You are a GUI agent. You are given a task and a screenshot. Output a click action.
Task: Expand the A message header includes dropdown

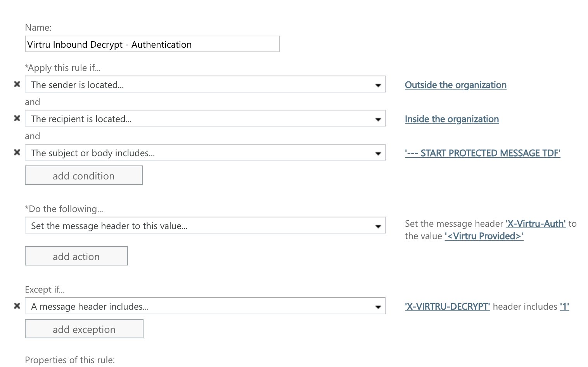point(205,306)
